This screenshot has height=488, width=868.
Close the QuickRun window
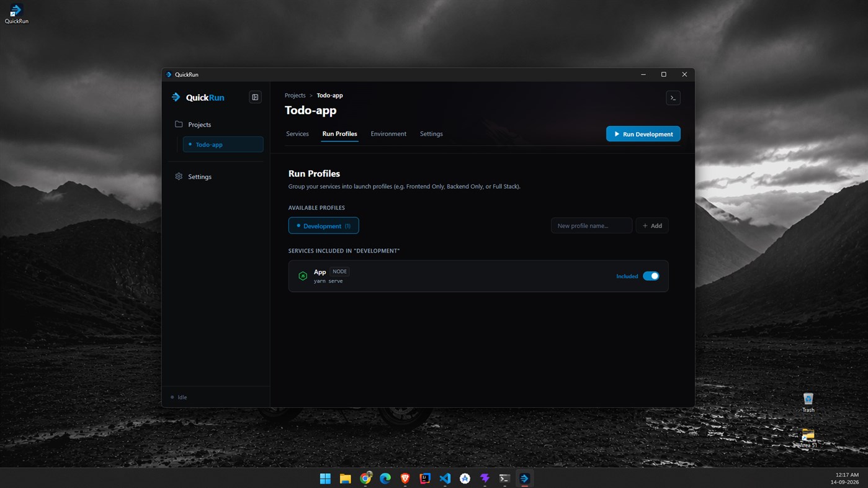click(x=684, y=75)
